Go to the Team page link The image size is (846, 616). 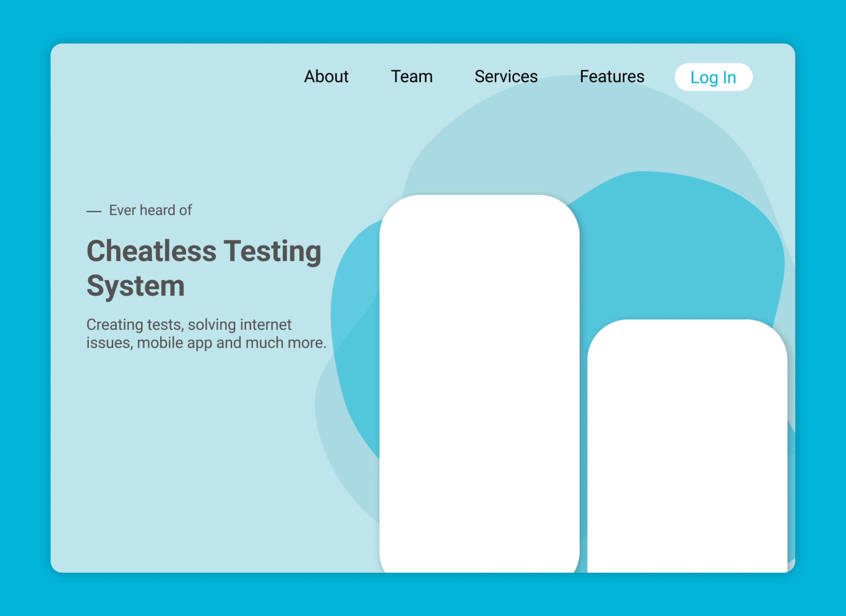(x=411, y=77)
